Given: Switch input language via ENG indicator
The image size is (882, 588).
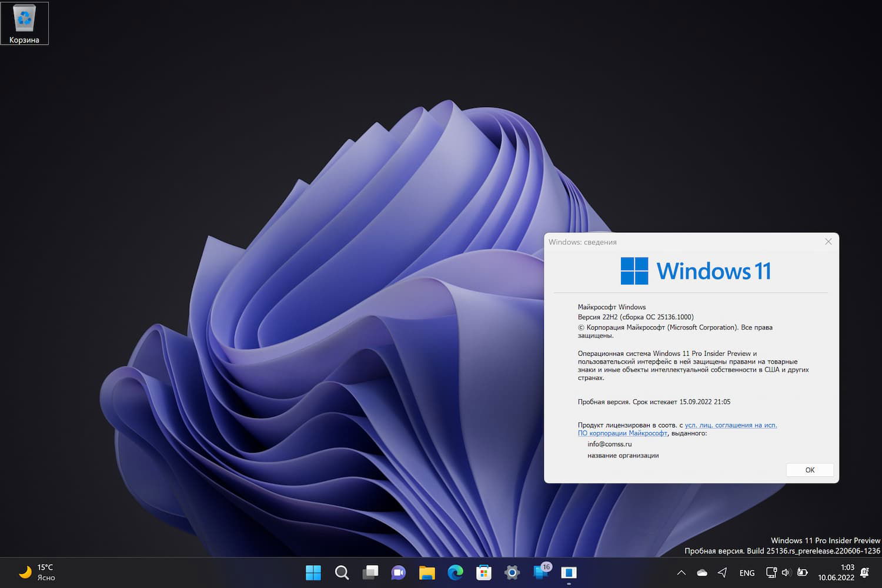Looking at the screenshot, I should coord(747,573).
